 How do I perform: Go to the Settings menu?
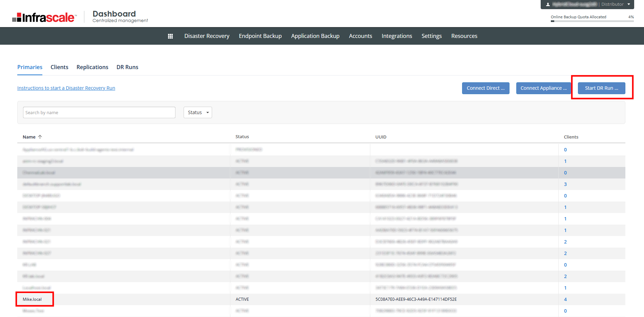(x=431, y=36)
